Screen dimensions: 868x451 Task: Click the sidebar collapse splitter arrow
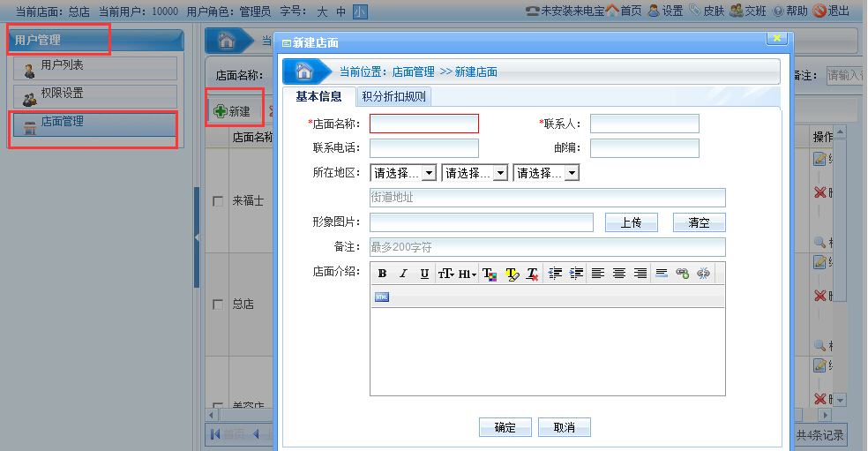[x=197, y=237]
